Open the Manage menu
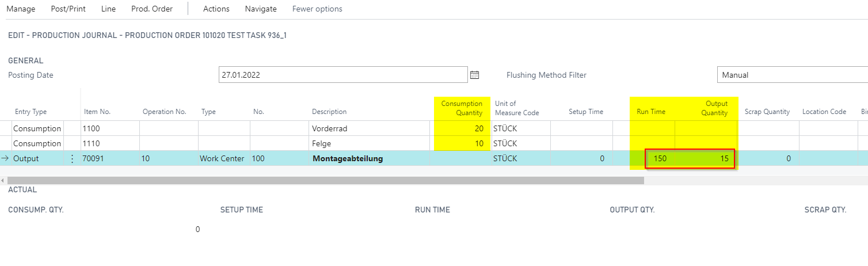 coord(21,9)
